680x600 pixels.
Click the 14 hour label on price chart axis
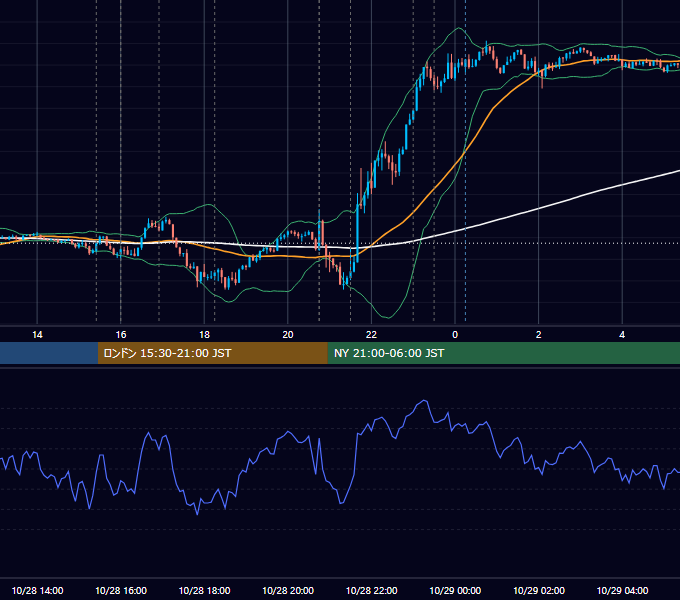pos(37,335)
